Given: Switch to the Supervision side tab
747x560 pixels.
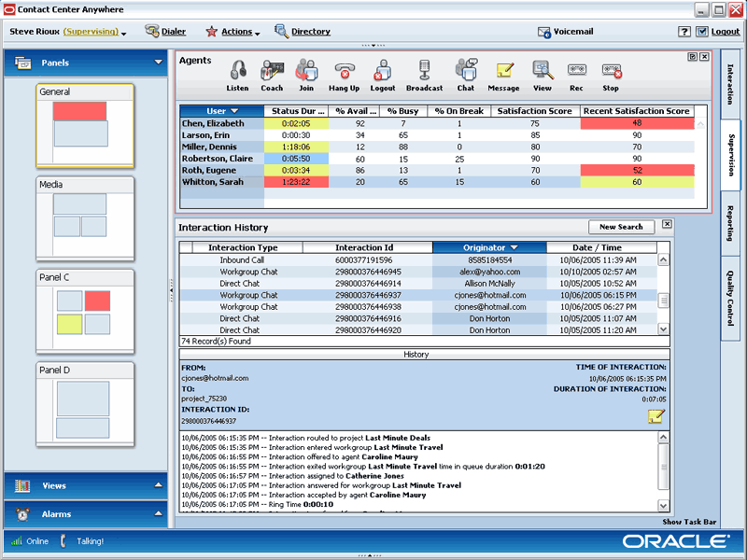Looking at the screenshot, I should [x=731, y=155].
